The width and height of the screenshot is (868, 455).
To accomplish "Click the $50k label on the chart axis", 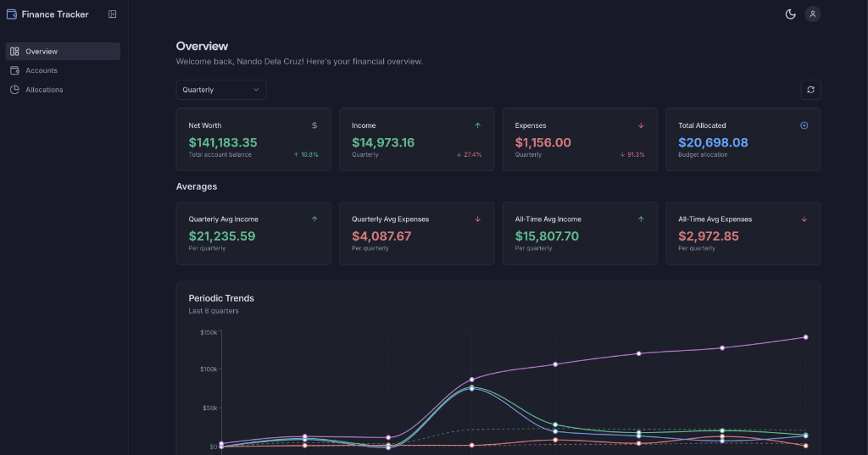I will pos(210,408).
